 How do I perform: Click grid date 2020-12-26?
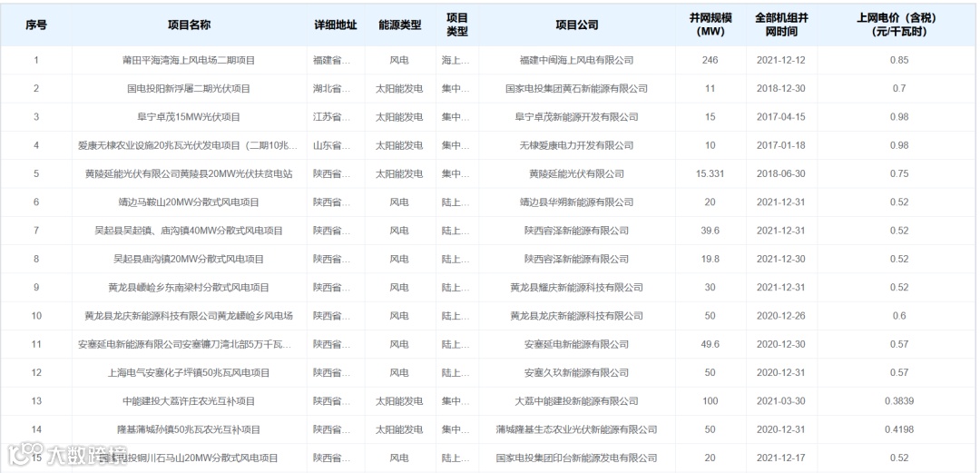[781, 316]
